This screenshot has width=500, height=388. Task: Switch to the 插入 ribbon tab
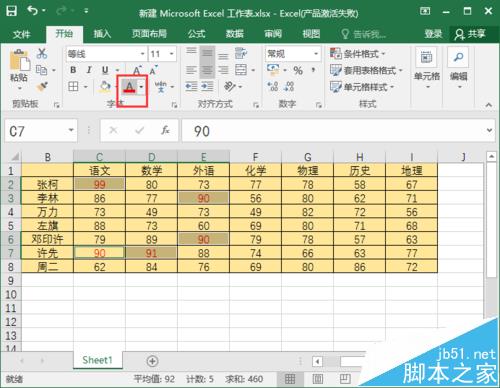tap(102, 34)
